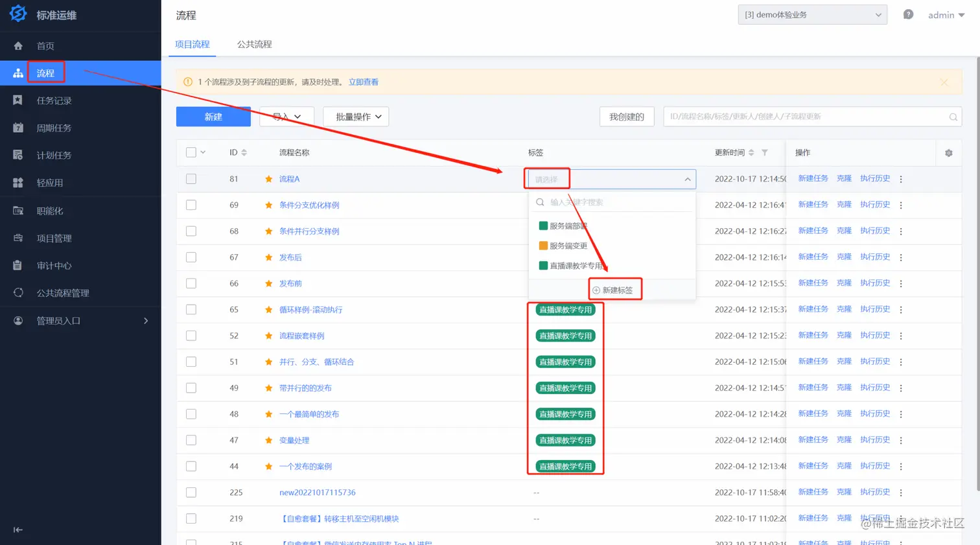The image size is (980, 545).
Task: Click the 直播课教学专用 tag on flow 65
Action: [566, 310]
